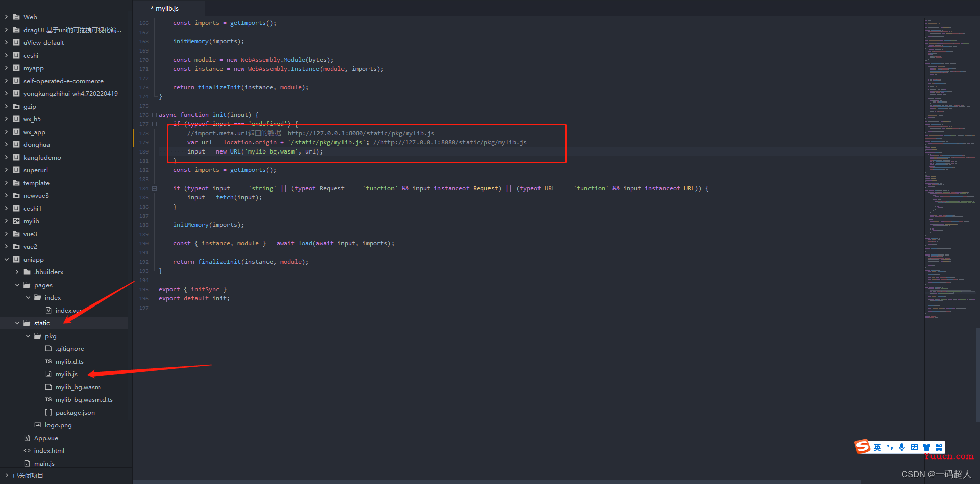The width and height of the screenshot is (980, 484).
Task: Collapse the pkg folder chevron
Action: [x=28, y=336]
